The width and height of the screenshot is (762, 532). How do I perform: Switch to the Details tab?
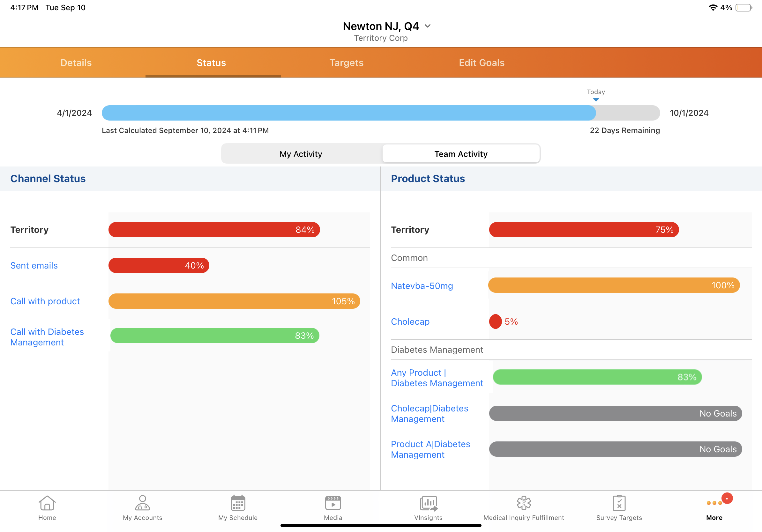click(x=76, y=63)
